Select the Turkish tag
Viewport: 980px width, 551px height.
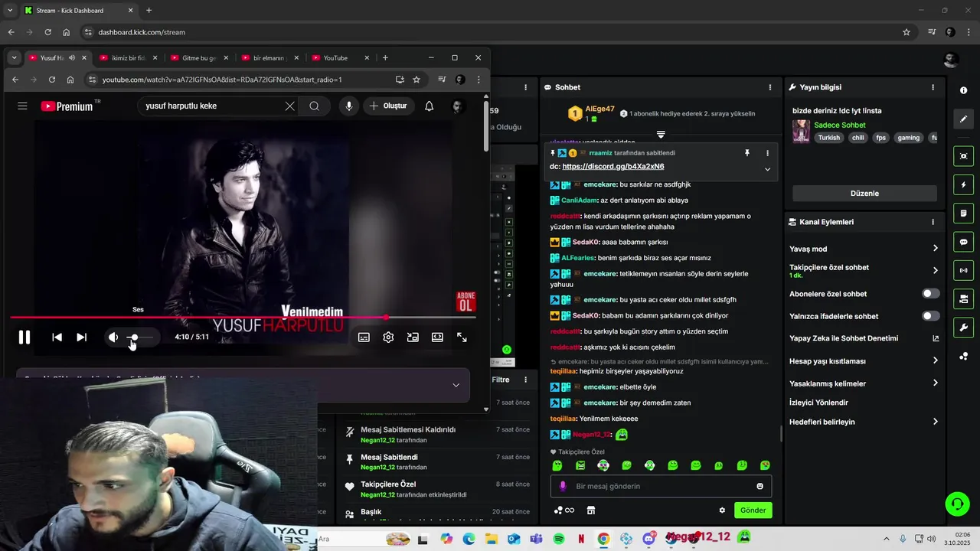pyautogui.click(x=828, y=138)
